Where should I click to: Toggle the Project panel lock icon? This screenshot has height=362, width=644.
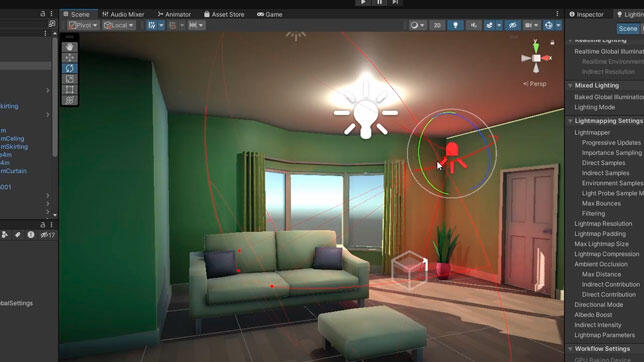(x=43, y=225)
